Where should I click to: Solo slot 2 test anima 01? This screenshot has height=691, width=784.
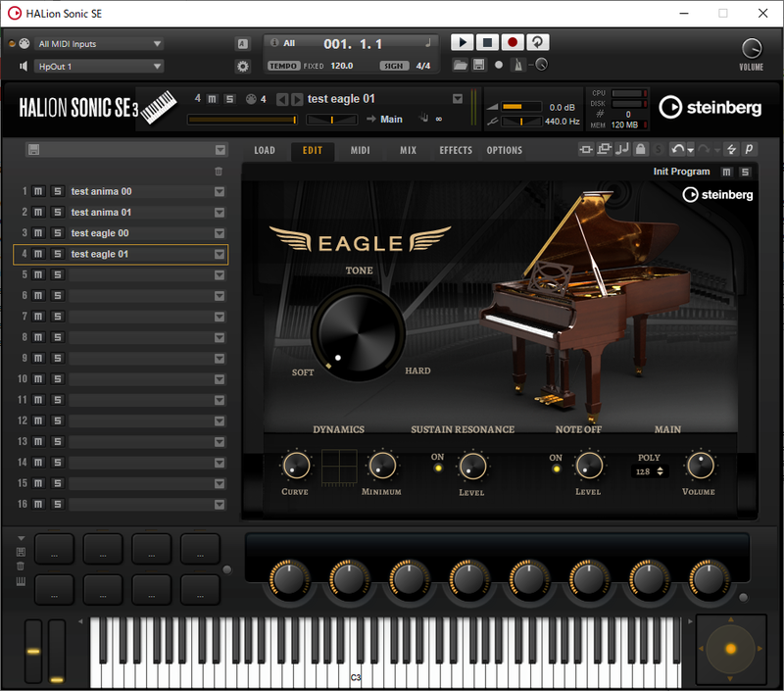pos(58,213)
